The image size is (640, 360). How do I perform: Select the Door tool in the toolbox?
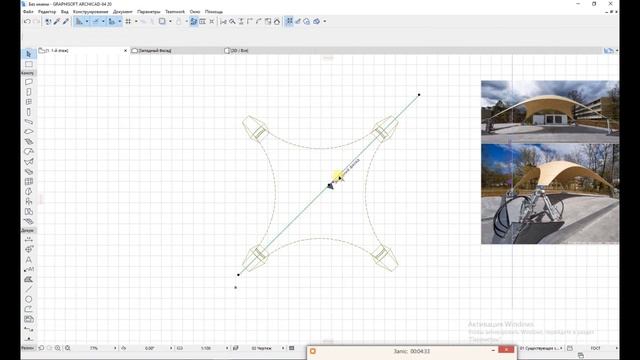click(x=29, y=92)
